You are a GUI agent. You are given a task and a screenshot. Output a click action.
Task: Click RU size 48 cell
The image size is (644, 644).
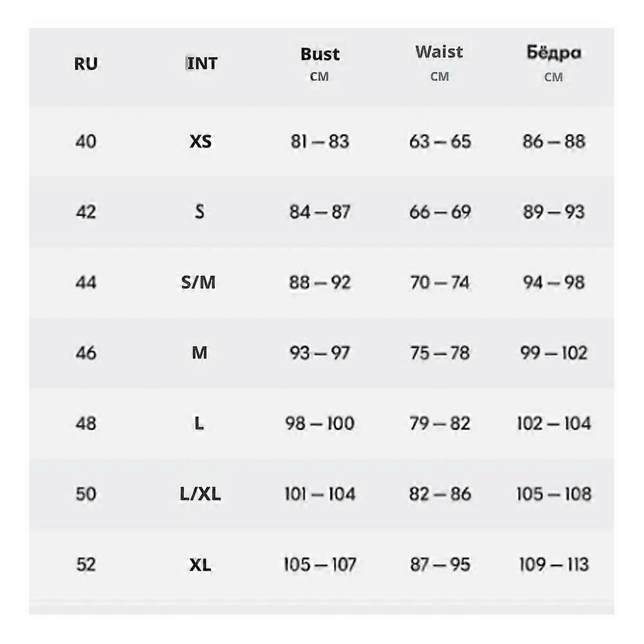click(86, 423)
